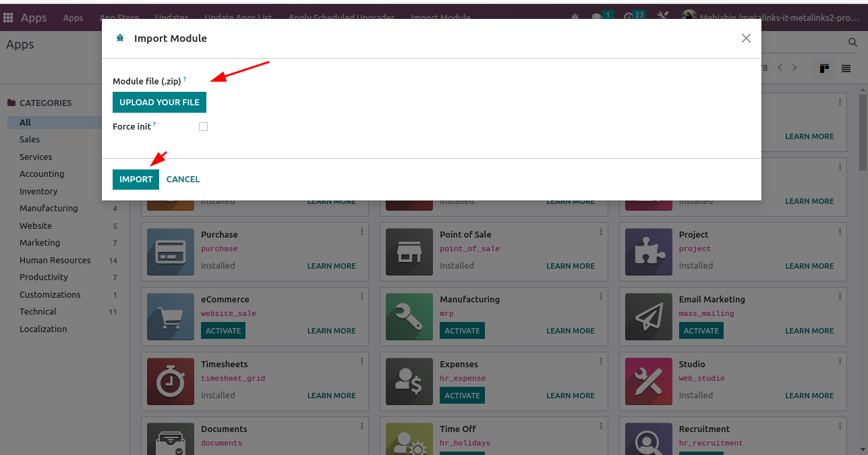The image size is (868, 455).
Task: Close the Import Module dialog
Action: point(746,38)
